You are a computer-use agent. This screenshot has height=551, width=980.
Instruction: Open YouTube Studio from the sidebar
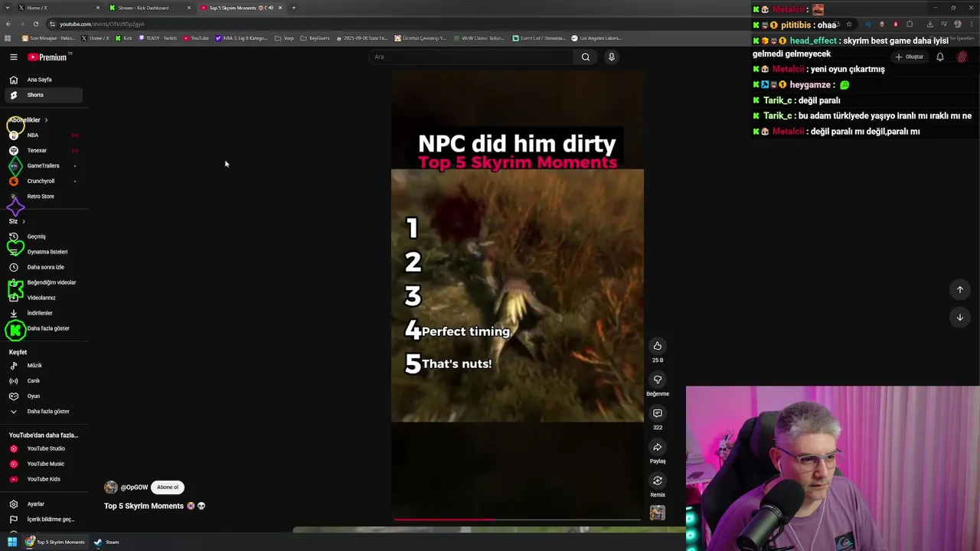[x=43, y=448]
